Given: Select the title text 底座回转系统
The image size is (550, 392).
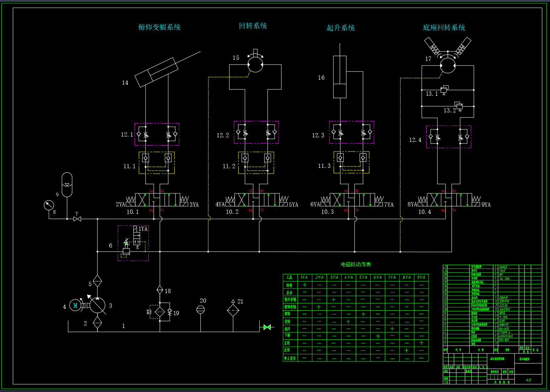Looking at the screenshot, I should click(444, 27).
